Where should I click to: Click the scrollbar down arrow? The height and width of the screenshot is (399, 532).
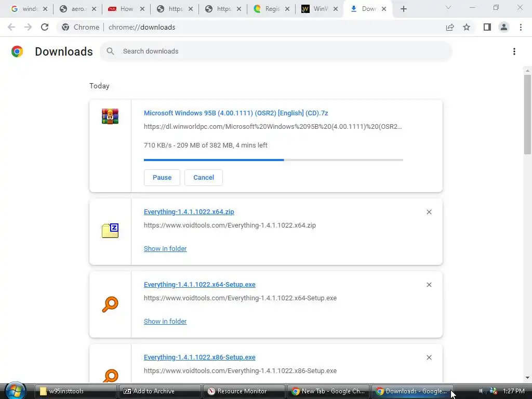pyautogui.click(x=527, y=378)
